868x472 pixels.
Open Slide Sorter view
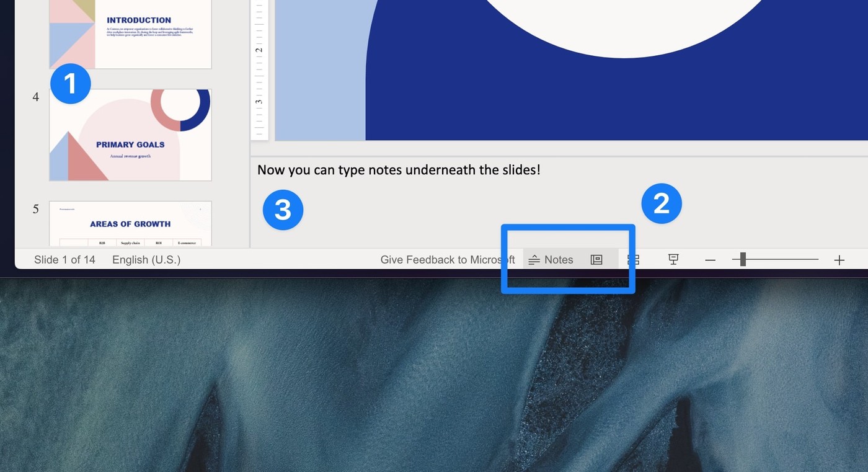click(634, 259)
